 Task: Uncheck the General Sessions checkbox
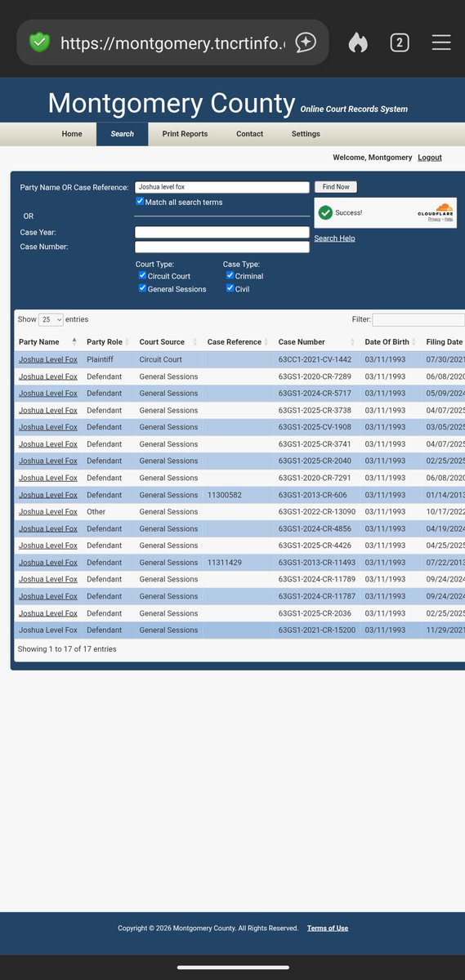tap(143, 288)
